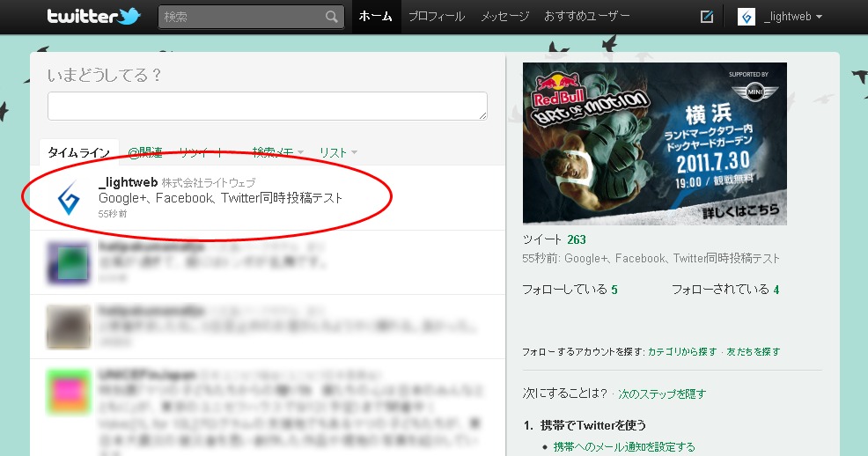Go to the ホーム tab

pyautogui.click(x=375, y=17)
